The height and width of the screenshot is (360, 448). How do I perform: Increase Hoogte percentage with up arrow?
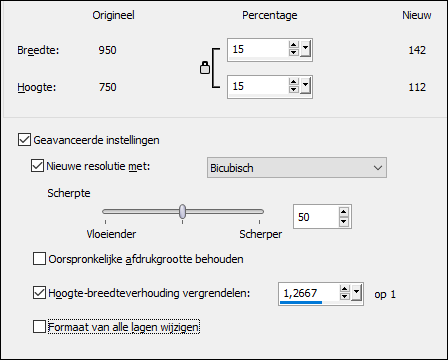(x=293, y=82)
